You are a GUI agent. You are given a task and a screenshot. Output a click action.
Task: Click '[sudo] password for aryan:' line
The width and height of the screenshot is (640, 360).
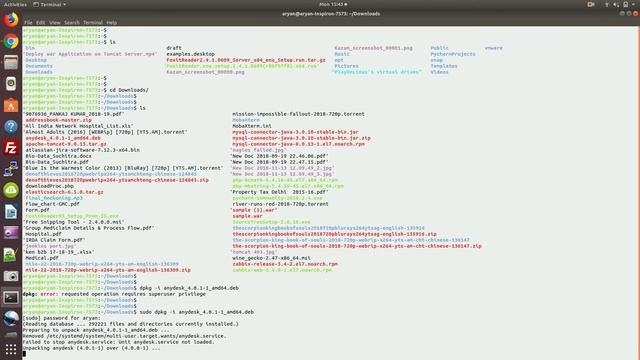(x=61, y=318)
